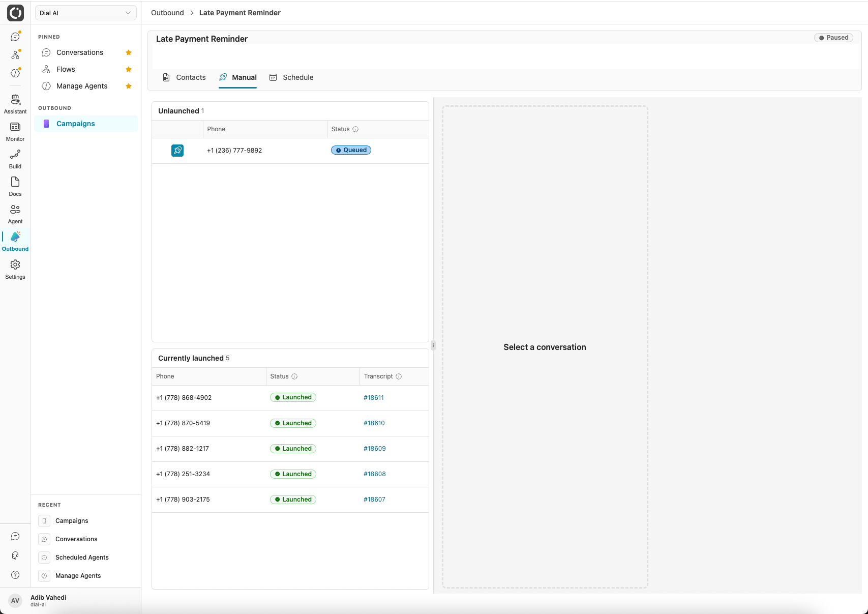Open recent Campaigns item
Image resolution: width=868 pixels, height=614 pixels.
coord(72,521)
